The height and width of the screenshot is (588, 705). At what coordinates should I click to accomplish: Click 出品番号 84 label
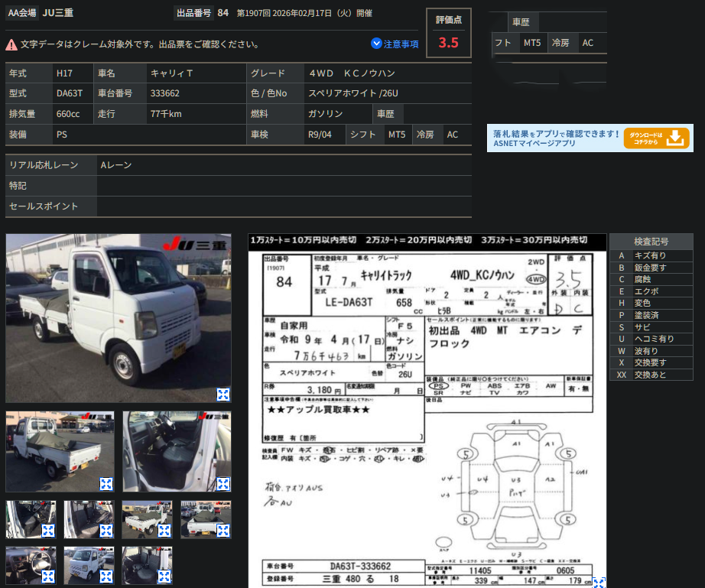click(x=203, y=13)
